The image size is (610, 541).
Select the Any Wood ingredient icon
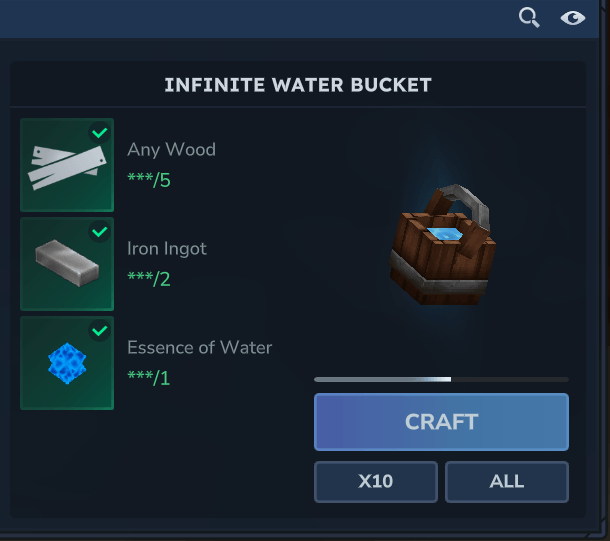click(x=67, y=165)
